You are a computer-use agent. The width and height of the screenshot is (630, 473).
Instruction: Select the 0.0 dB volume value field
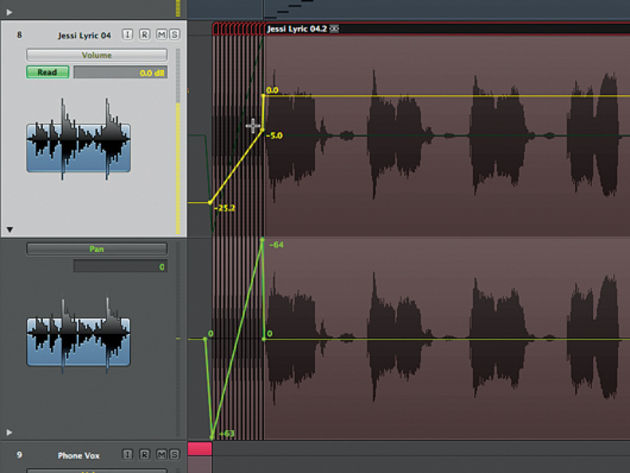121,73
